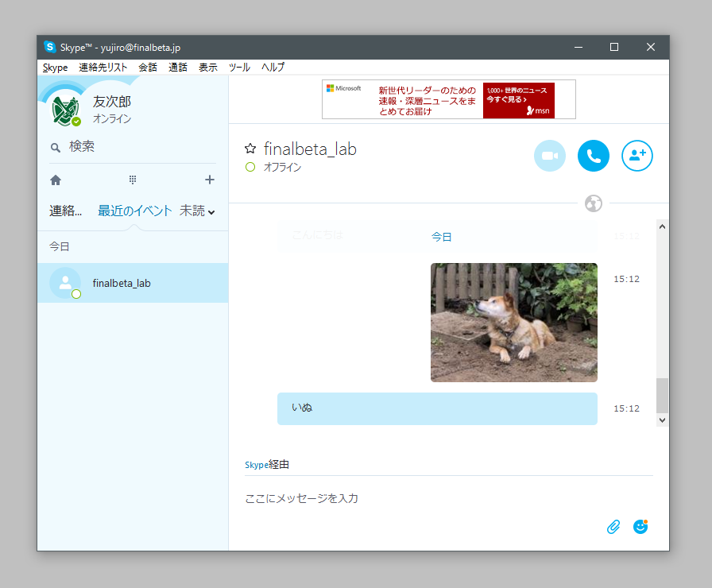Click the Skype経由 link above the input
Screen dimensions: 712x588
click(x=266, y=464)
